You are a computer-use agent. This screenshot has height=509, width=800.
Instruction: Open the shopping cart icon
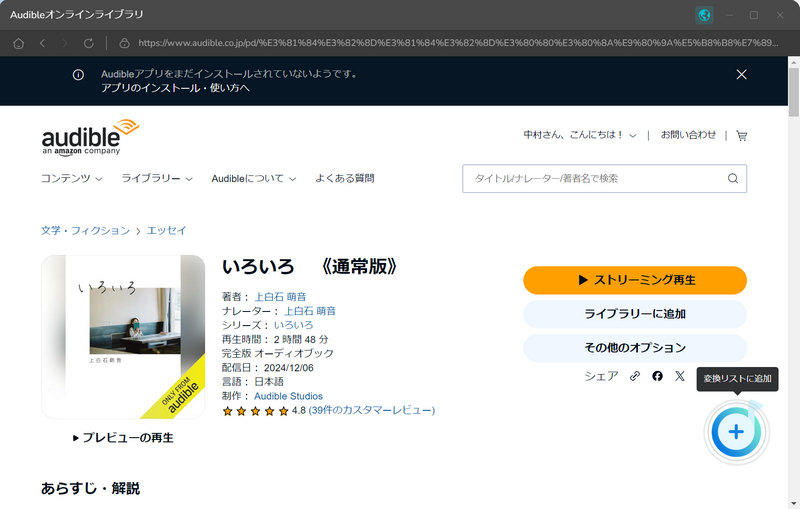tap(741, 136)
